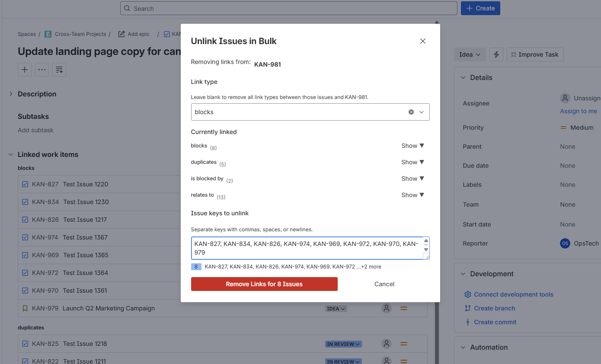601x364 pixels.
Task: Click the Create branch icon in Development panel
Action: point(468,308)
